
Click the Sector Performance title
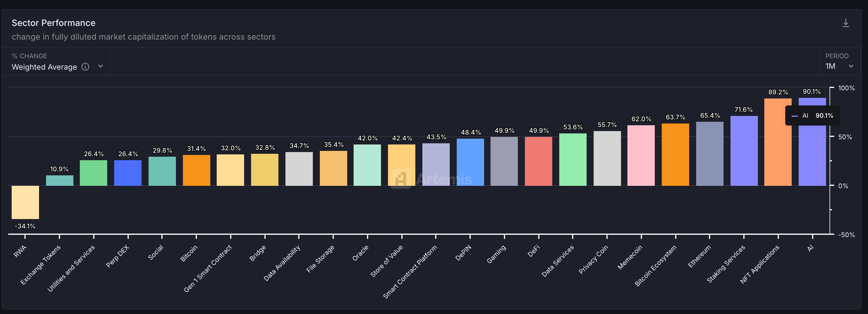[x=54, y=23]
